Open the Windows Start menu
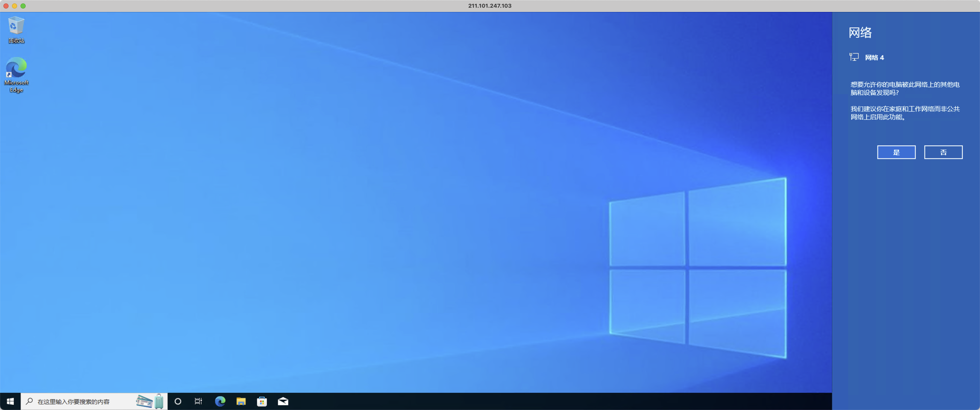 coord(10,401)
